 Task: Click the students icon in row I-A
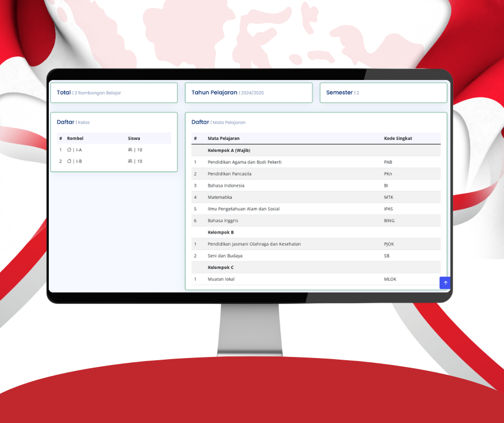point(130,150)
